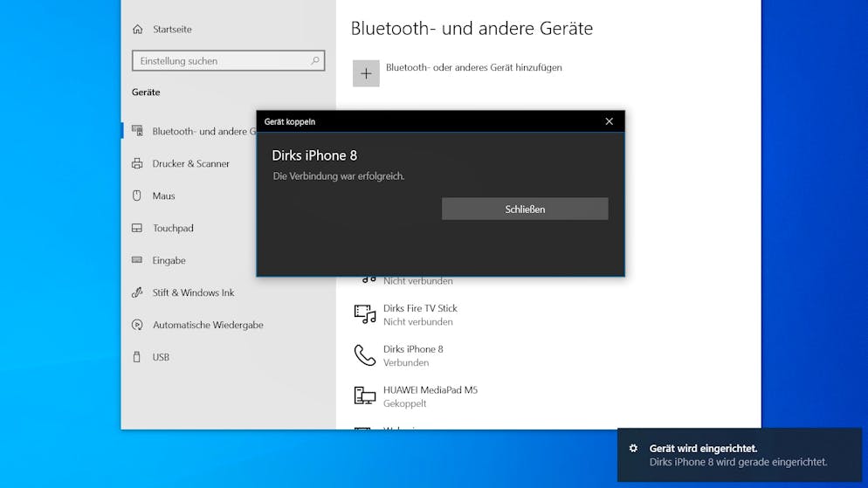Click the plus icon to add a device

(x=366, y=73)
